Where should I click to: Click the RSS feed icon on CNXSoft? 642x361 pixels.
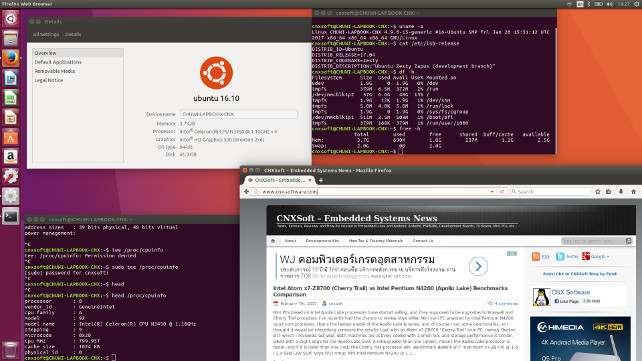[x=536, y=257]
